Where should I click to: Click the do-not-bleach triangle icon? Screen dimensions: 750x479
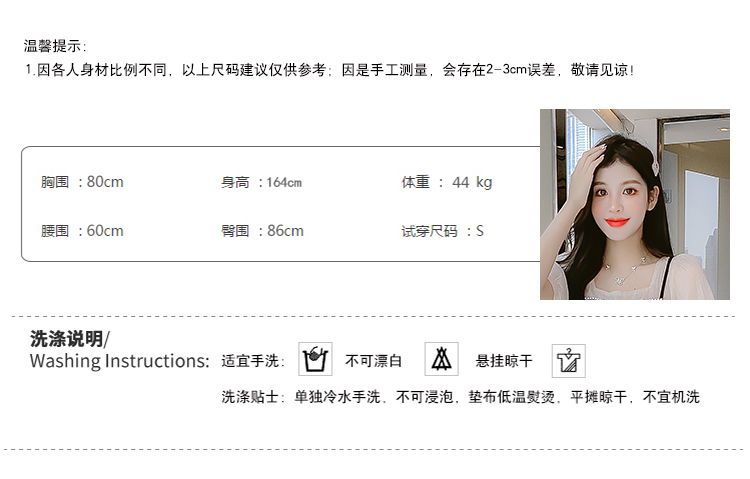(x=441, y=359)
